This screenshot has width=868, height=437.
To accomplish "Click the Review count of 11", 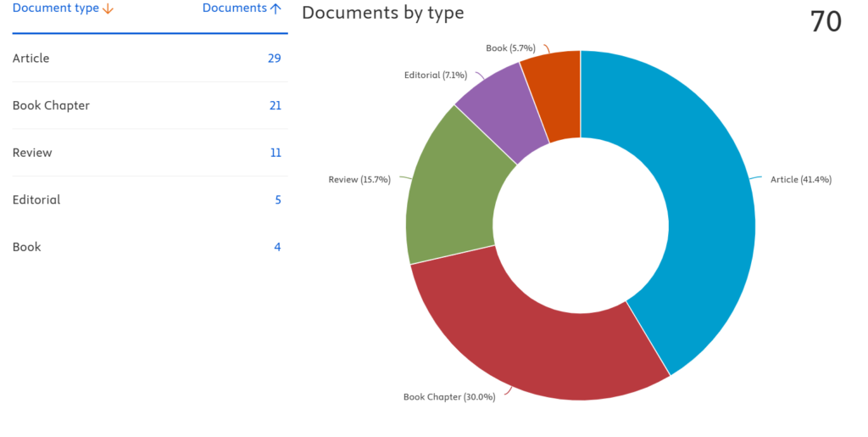I will [x=275, y=153].
